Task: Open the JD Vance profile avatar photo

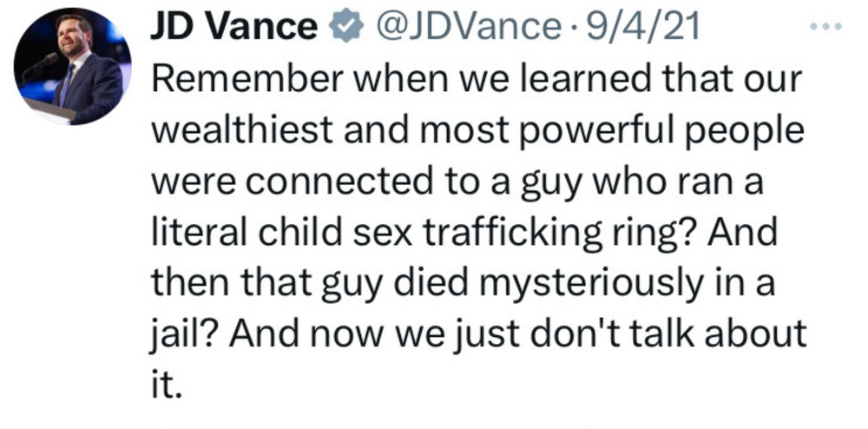Action: (x=73, y=67)
